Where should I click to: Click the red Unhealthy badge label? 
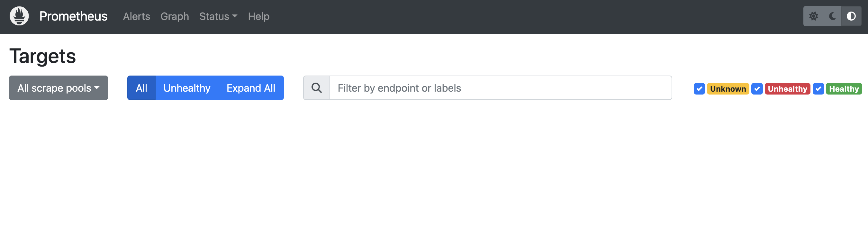[x=787, y=89]
